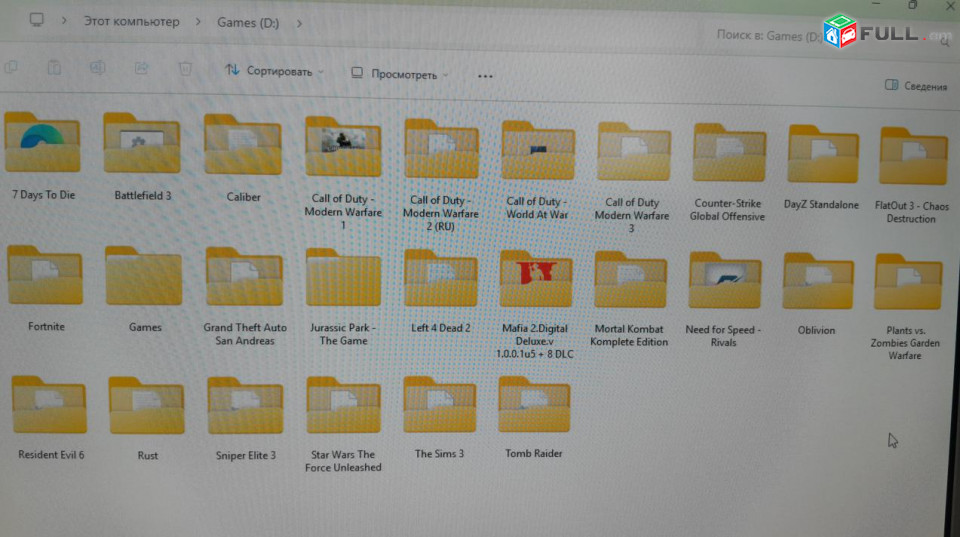Select Jurassic Park - The Game folder

pos(343,277)
